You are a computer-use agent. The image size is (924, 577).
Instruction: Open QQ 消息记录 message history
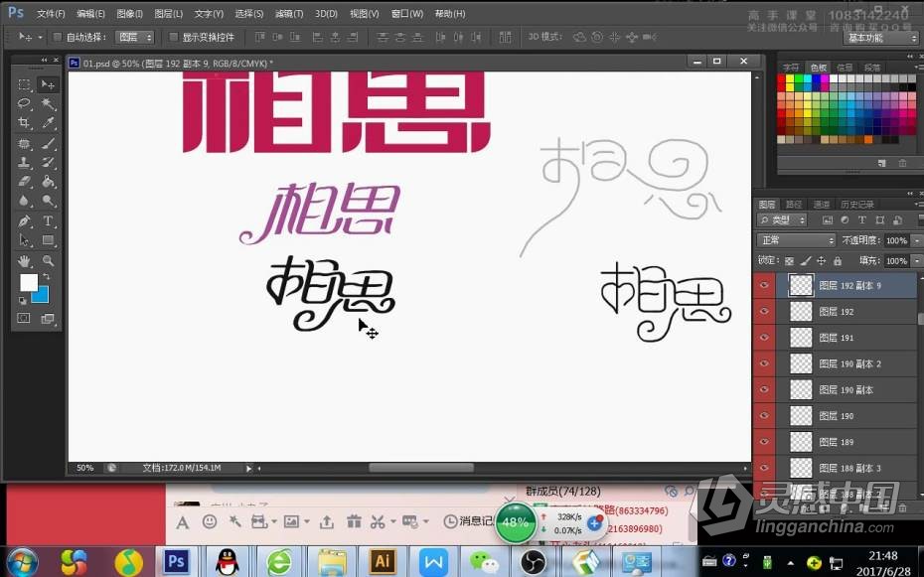(x=469, y=521)
